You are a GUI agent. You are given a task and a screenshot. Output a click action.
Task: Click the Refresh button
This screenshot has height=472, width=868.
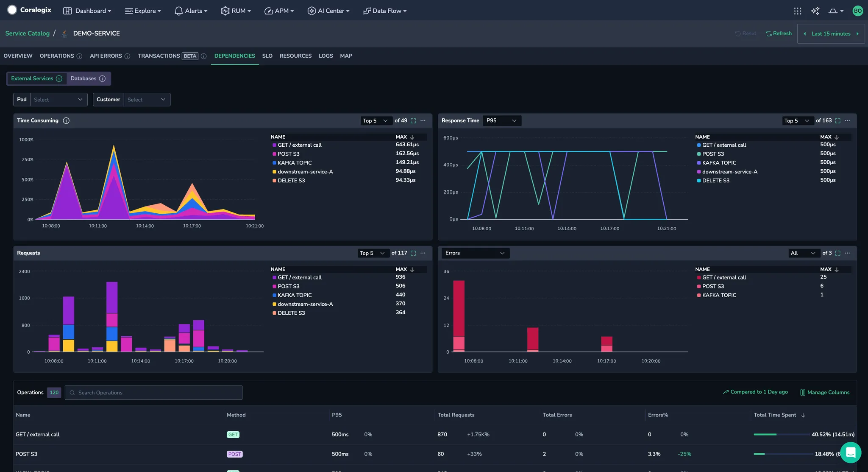click(x=779, y=34)
